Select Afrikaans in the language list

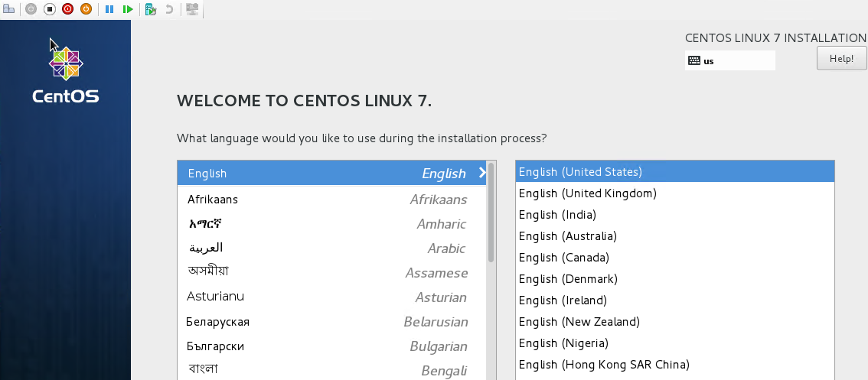[331, 199]
